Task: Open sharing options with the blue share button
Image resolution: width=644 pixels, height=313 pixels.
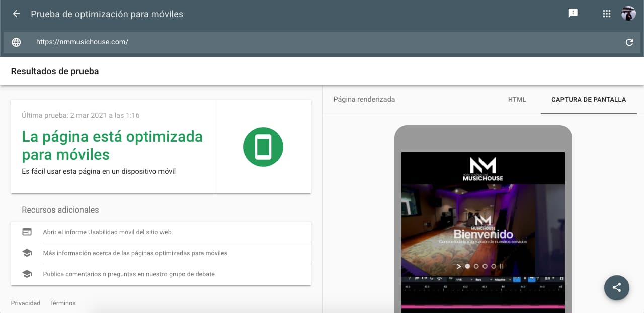Action: pos(617,288)
